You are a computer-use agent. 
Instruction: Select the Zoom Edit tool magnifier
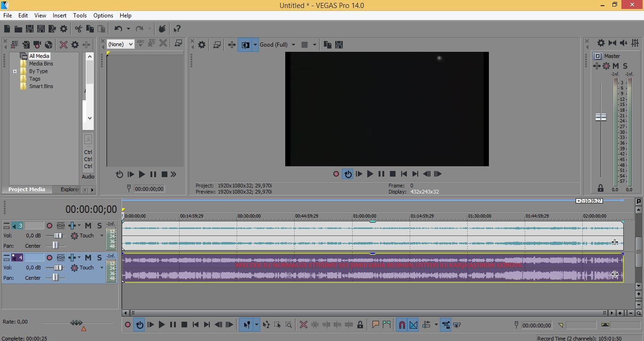click(289, 325)
